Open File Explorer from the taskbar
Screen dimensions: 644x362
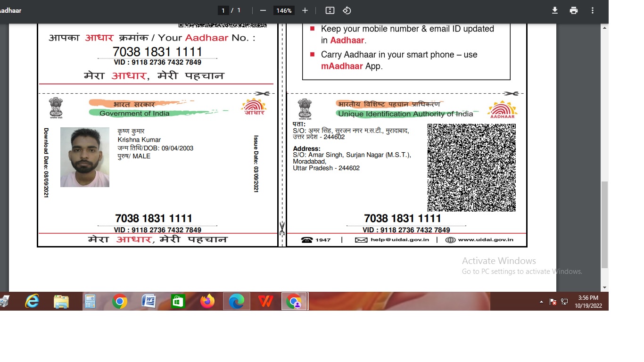(61, 301)
